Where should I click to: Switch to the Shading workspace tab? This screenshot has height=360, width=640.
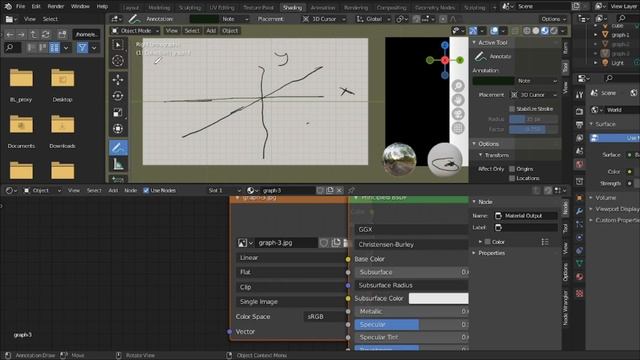click(x=292, y=7)
